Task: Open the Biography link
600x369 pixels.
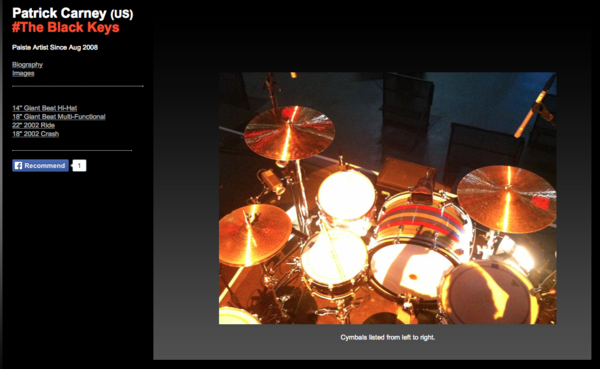Action: click(27, 64)
